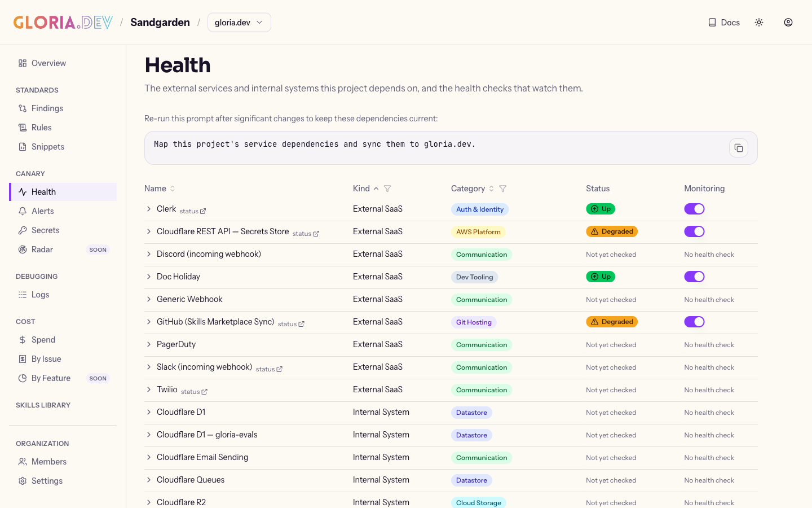
Task: Expand the Doc Holiday row
Action: coord(149,277)
